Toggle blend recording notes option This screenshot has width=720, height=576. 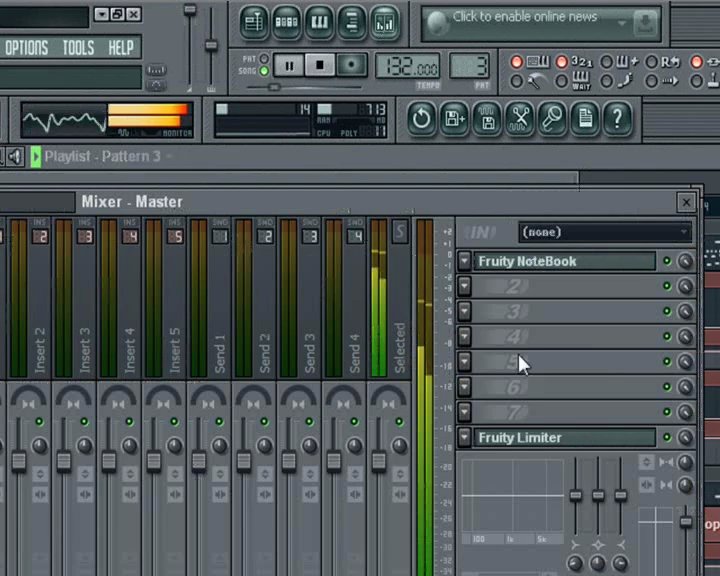[x=607, y=62]
